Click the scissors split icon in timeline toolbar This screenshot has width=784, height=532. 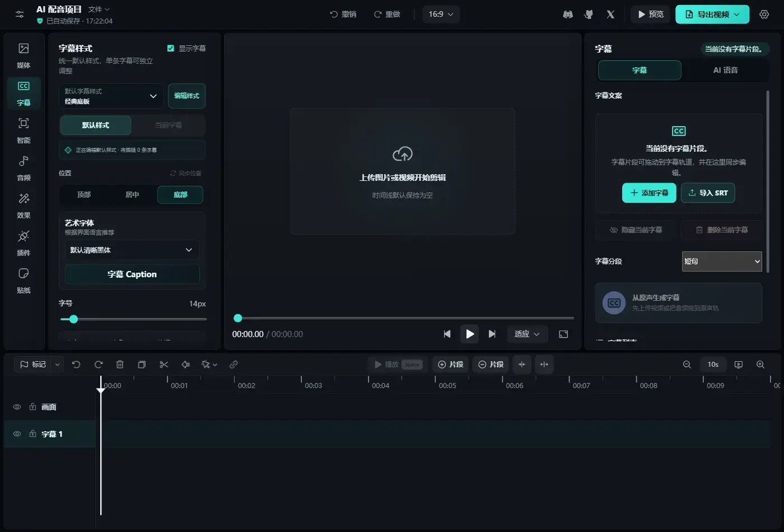click(164, 365)
